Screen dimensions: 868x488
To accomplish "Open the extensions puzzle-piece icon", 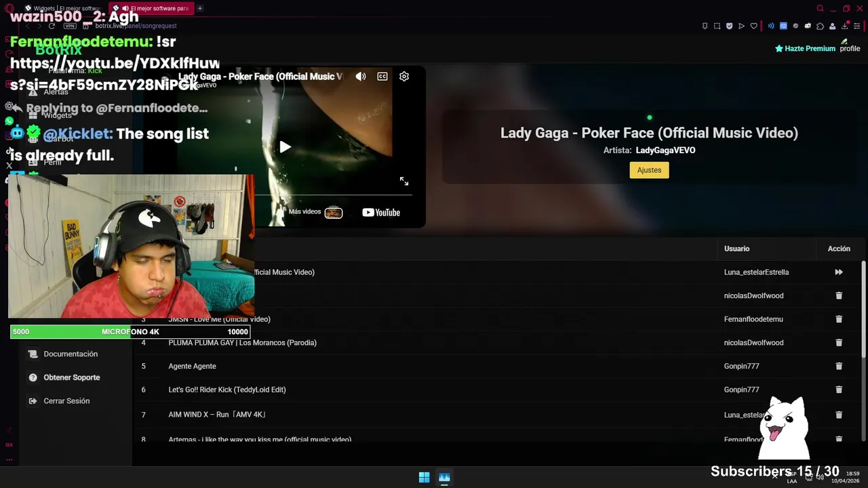I will click(x=820, y=26).
